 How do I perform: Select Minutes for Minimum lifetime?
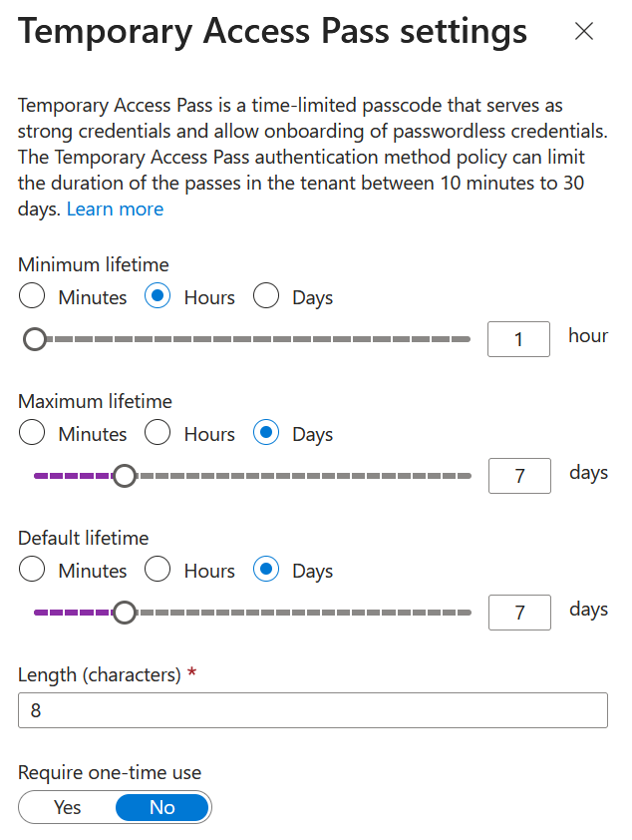tap(33, 297)
